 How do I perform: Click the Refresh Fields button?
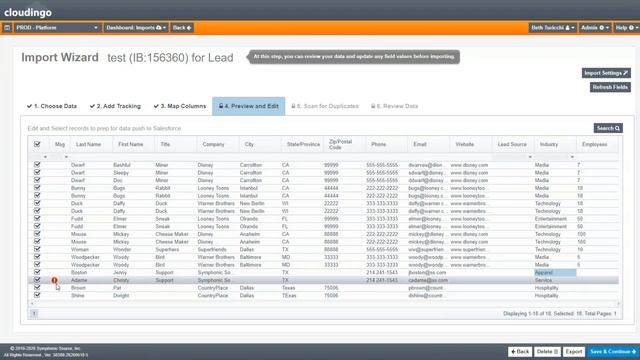(x=610, y=87)
